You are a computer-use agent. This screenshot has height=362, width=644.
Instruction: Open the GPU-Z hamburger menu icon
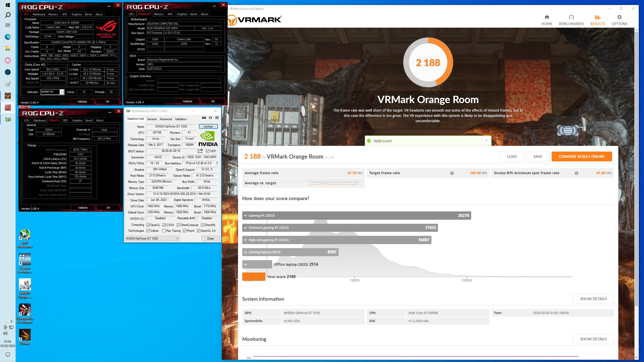tap(217, 118)
